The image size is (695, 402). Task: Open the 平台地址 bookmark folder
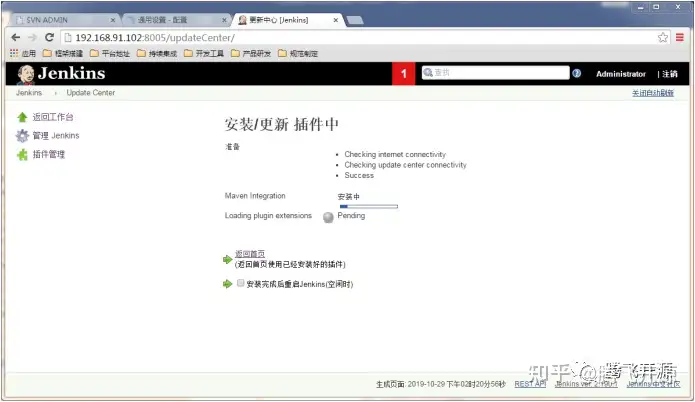point(109,53)
